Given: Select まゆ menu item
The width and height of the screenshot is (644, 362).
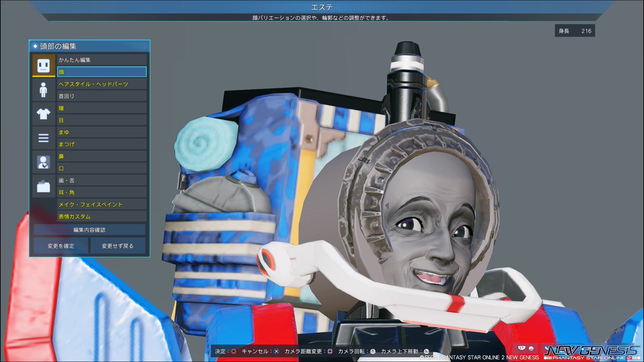Looking at the screenshot, I should [x=101, y=132].
